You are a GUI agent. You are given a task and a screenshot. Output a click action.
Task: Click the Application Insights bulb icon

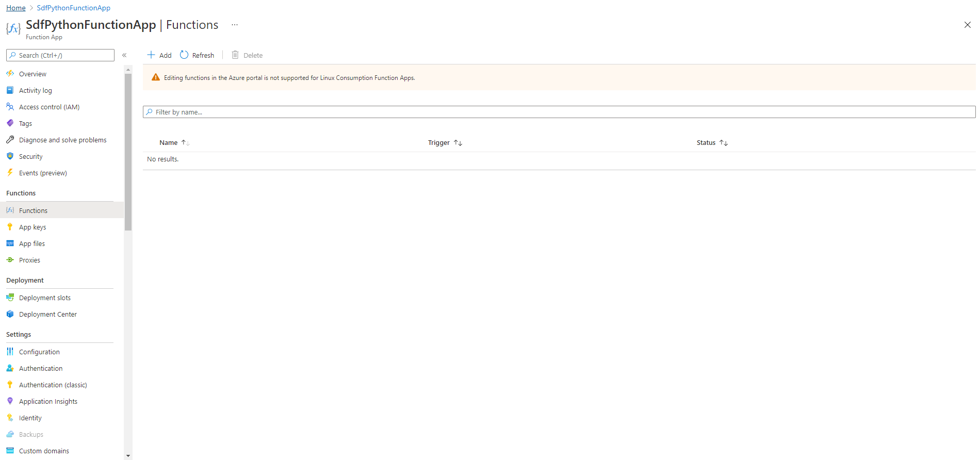pos(10,401)
